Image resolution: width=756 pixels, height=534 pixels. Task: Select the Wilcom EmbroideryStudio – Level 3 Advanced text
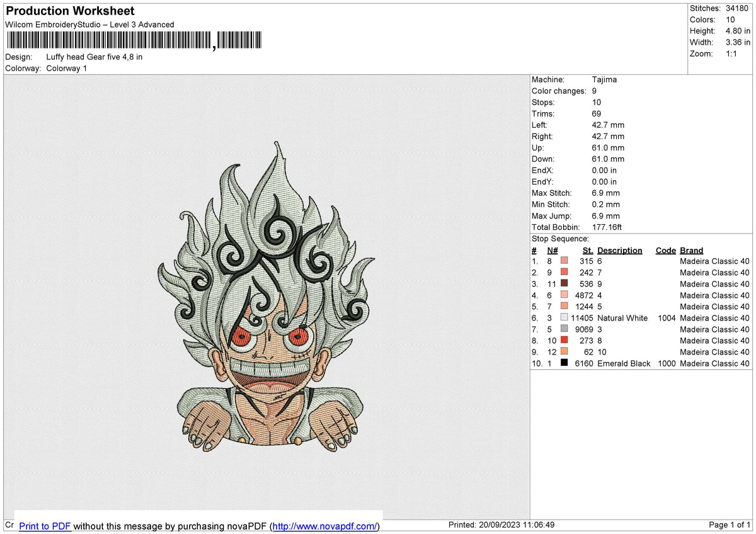[89, 25]
